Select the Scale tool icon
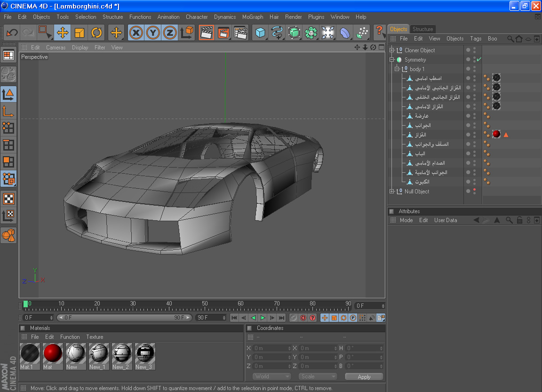The image size is (542, 392). [x=80, y=33]
